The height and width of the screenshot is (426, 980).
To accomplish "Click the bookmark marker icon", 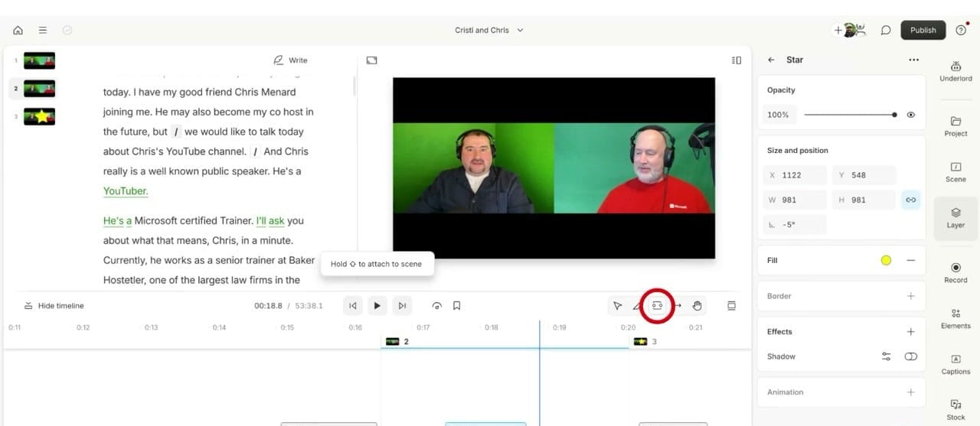I will point(456,306).
